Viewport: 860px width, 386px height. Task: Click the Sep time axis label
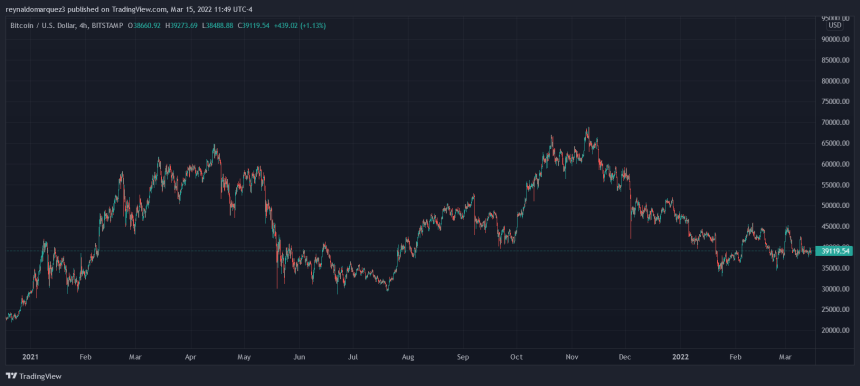tap(463, 357)
